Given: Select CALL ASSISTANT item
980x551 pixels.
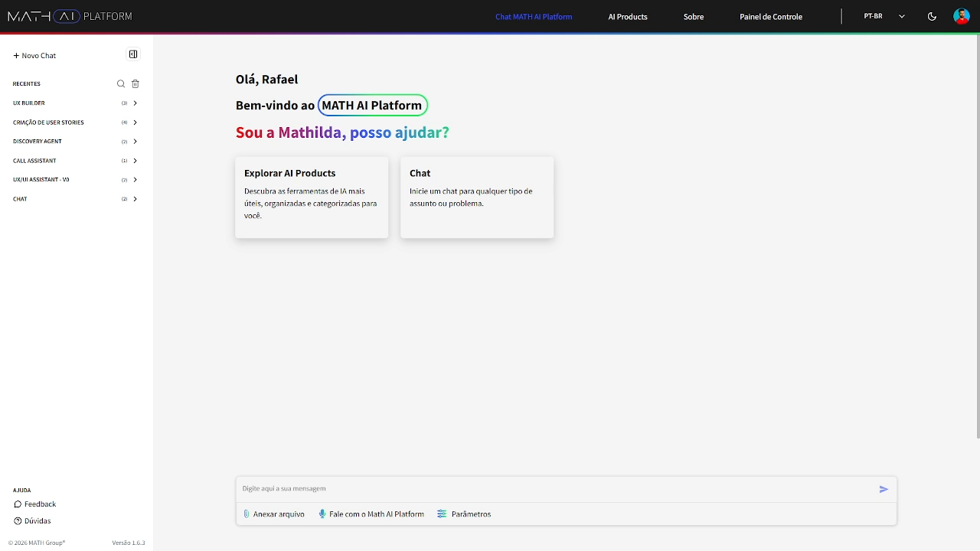Looking at the screenshot, I should tap(34, 161).
